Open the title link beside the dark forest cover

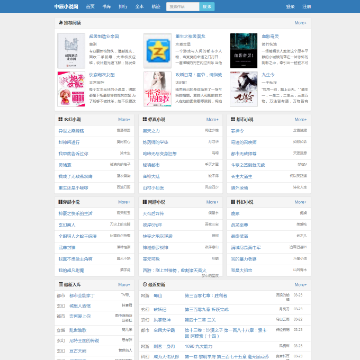[270, 36]
